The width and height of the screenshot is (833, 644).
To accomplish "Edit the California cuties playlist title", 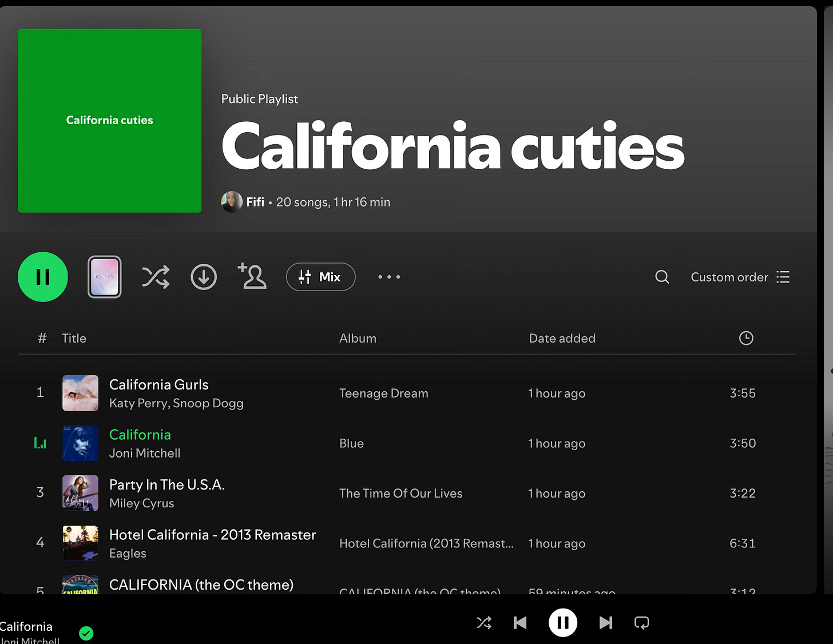I will [x=453, y=146].
